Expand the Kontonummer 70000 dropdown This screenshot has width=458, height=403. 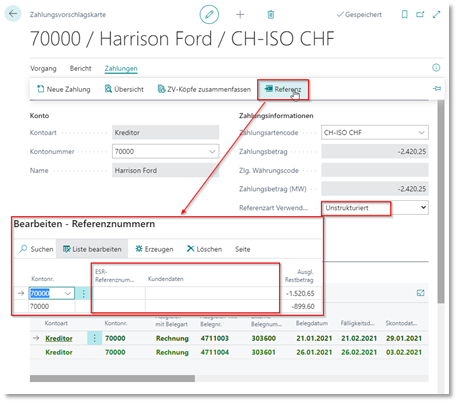(x=212, y=152)
